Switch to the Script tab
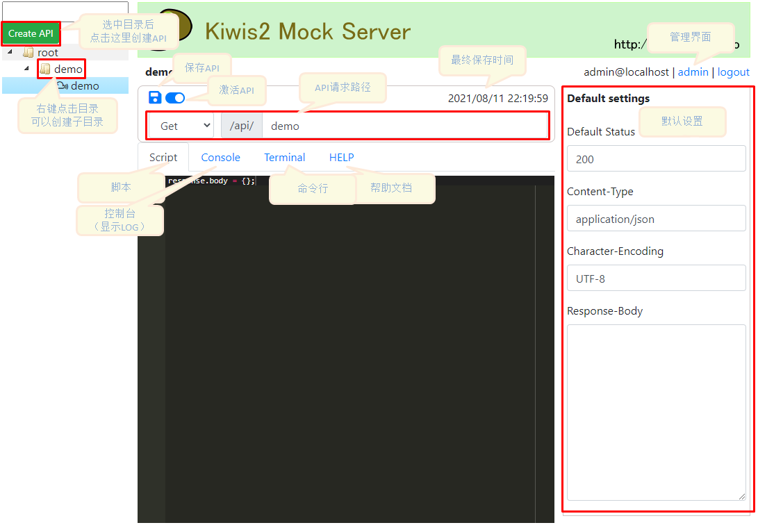The width and height of the screenshot is (758, 532). pos(163,158)
